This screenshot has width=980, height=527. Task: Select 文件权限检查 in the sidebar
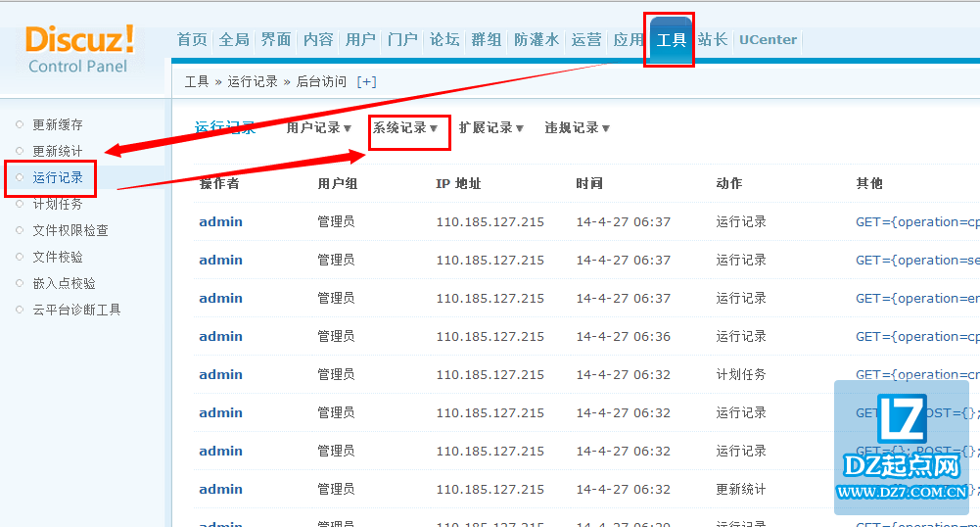click(70, 231)
